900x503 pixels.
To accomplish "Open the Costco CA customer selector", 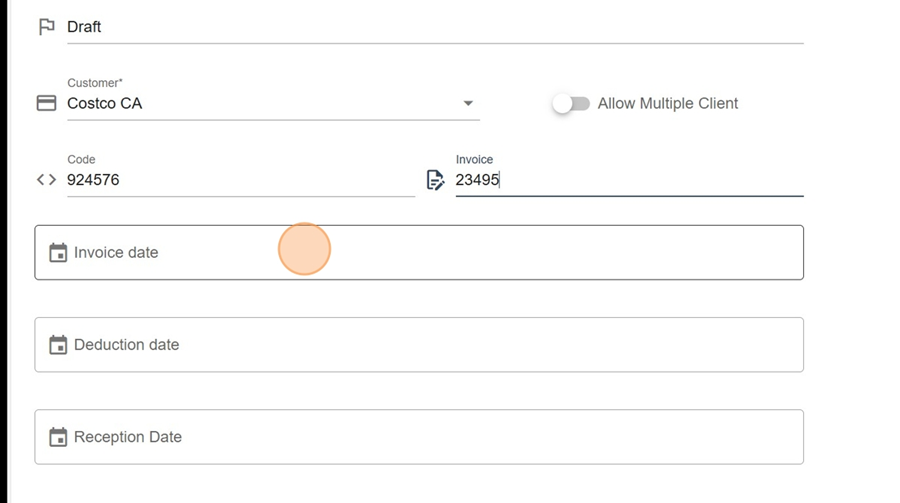I will (x=273, y=103).
